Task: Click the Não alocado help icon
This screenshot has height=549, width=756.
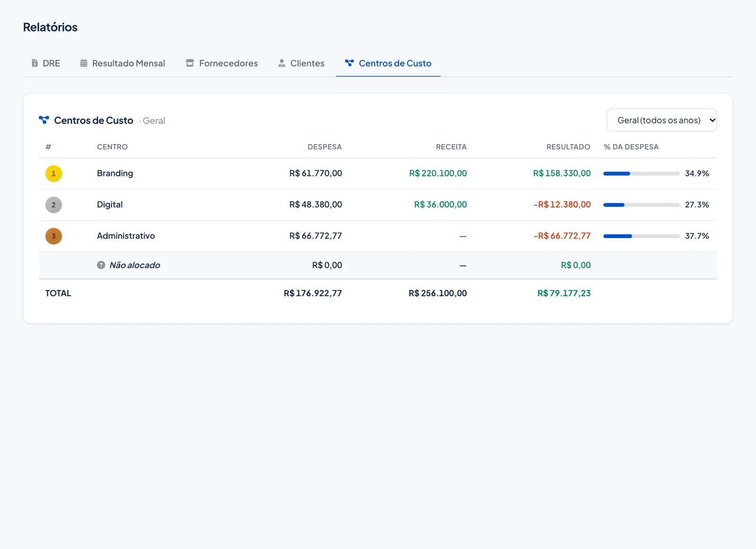Action: coord(101,265)
